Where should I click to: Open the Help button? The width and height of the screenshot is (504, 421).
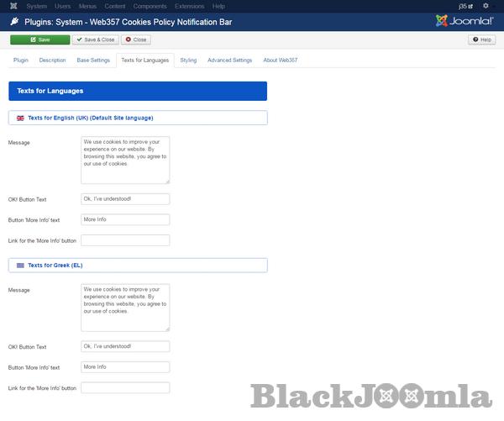(x=481, y=39)
